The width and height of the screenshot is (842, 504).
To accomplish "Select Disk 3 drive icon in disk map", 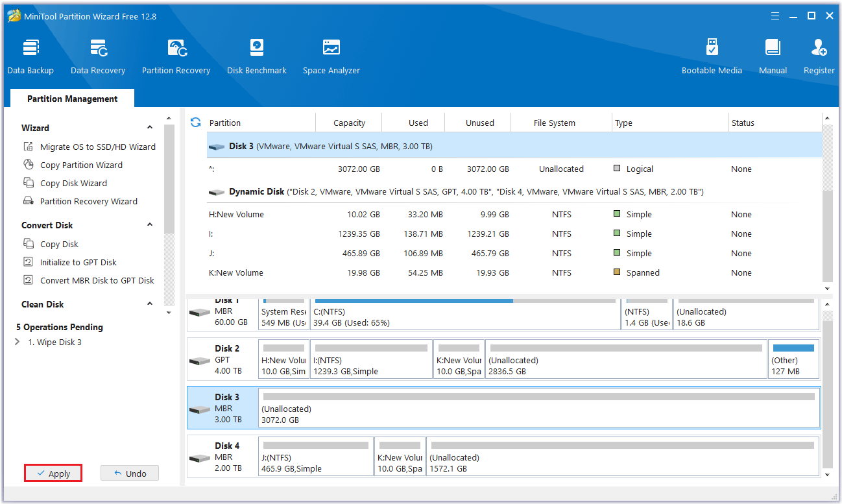I will tap(200, 409).
